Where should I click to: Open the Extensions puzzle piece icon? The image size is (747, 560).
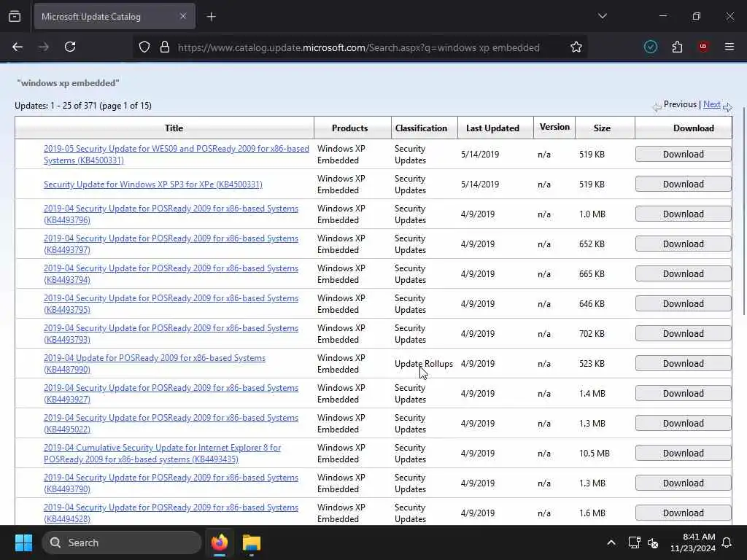pos(677,47)
